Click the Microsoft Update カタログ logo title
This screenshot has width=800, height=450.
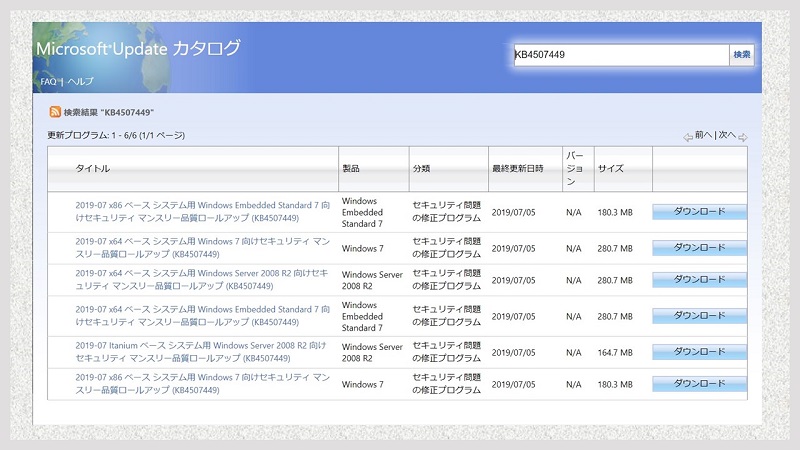(x=138, y=48)
